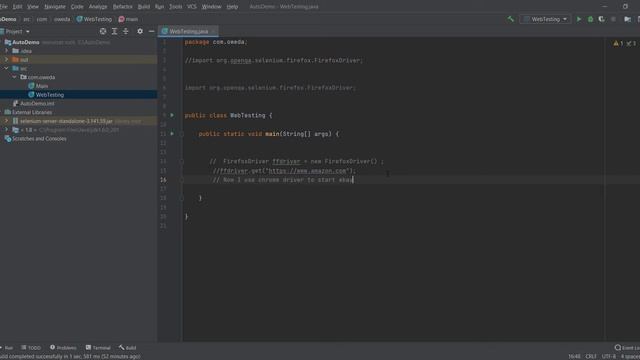Expand All icon in Project panel
Image resolution: width=640 pixels, height=360 pixels.
click(x=114, y=31)
